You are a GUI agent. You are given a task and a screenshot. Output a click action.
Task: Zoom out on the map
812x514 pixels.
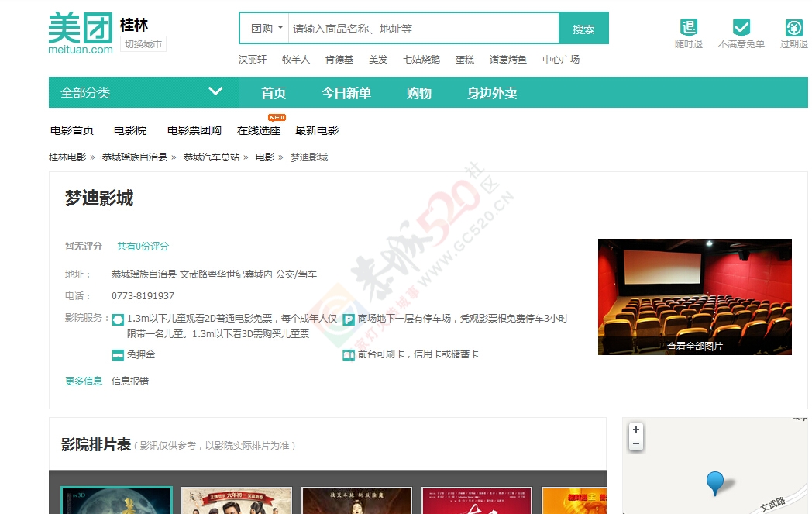[x=636, y=443]
